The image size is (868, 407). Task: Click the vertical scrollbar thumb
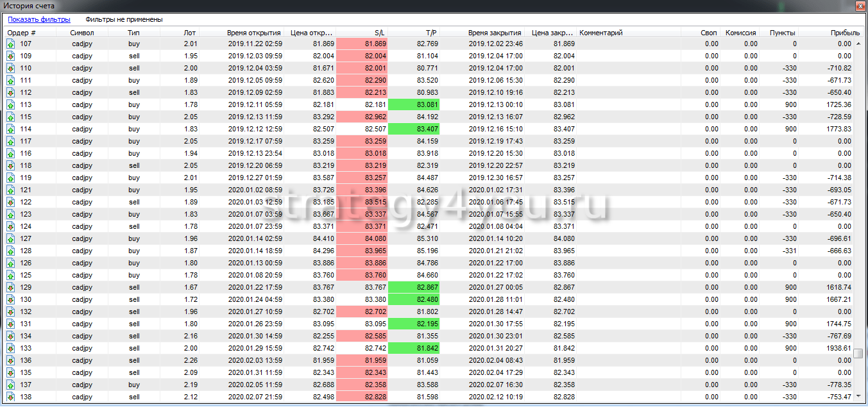[858, 353]
